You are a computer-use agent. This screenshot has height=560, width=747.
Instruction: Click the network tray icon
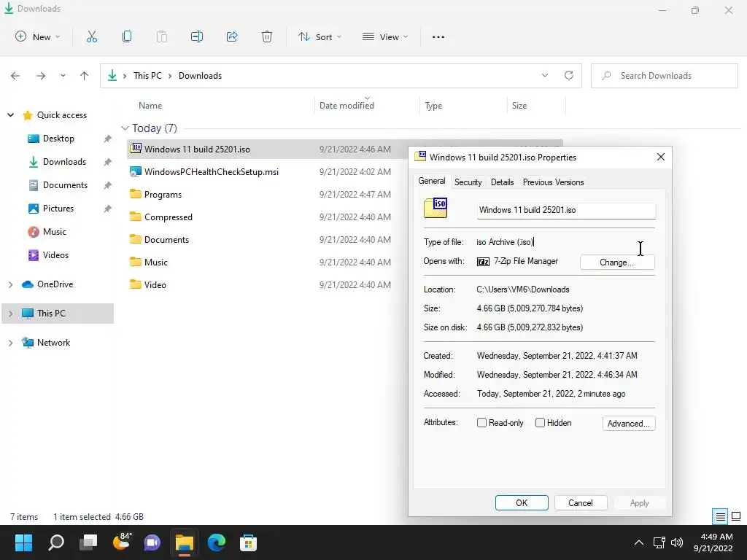659,542
